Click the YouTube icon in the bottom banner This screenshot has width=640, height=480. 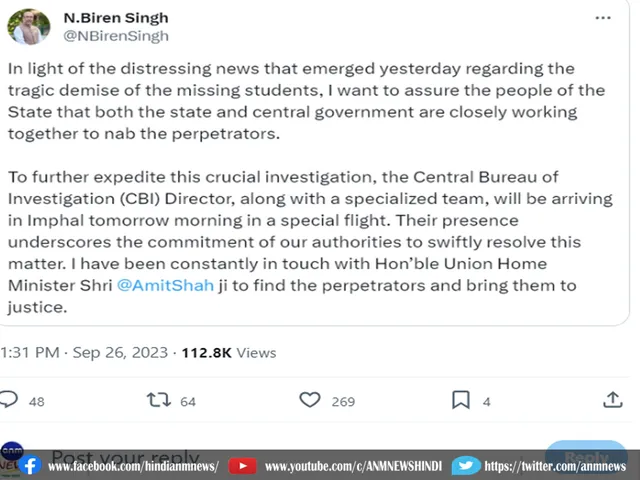coord(242,466)
